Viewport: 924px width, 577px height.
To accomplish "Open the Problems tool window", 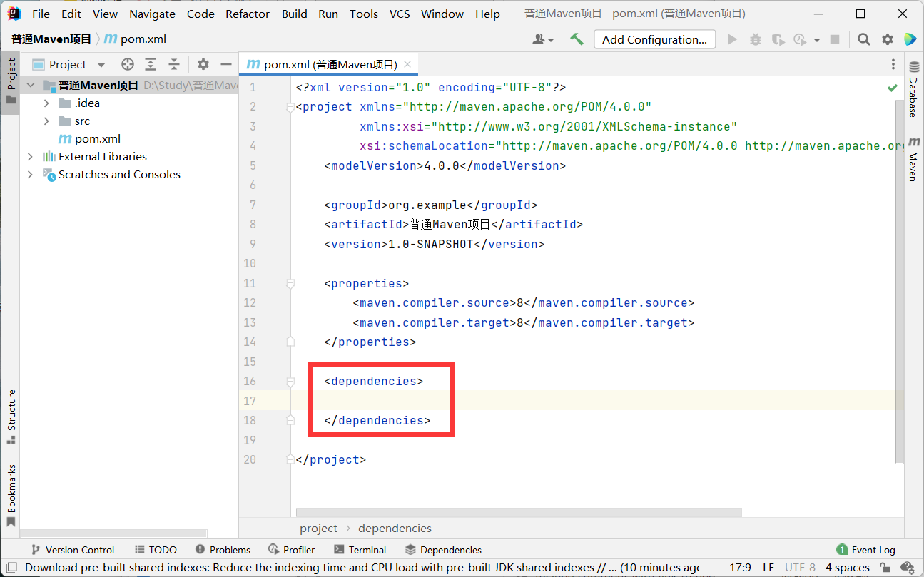I will click(x=223, y=550).
